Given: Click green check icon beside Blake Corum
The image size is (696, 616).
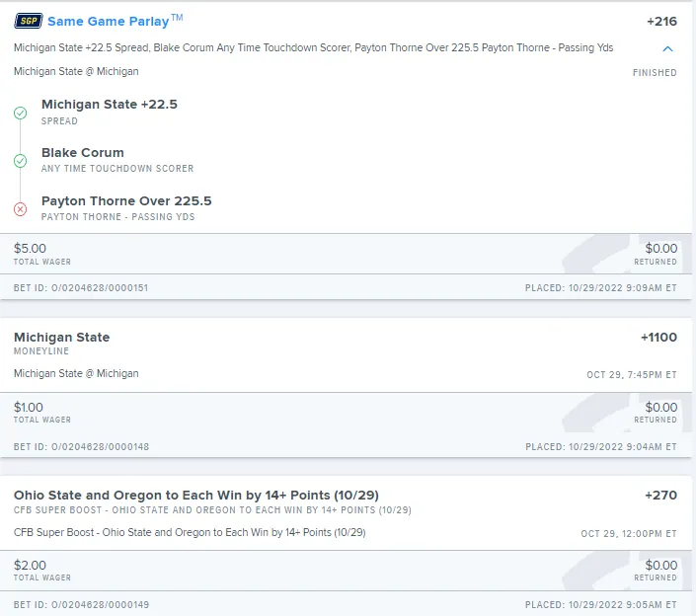Looking at the screenshot, I should [x=20, y=161].
